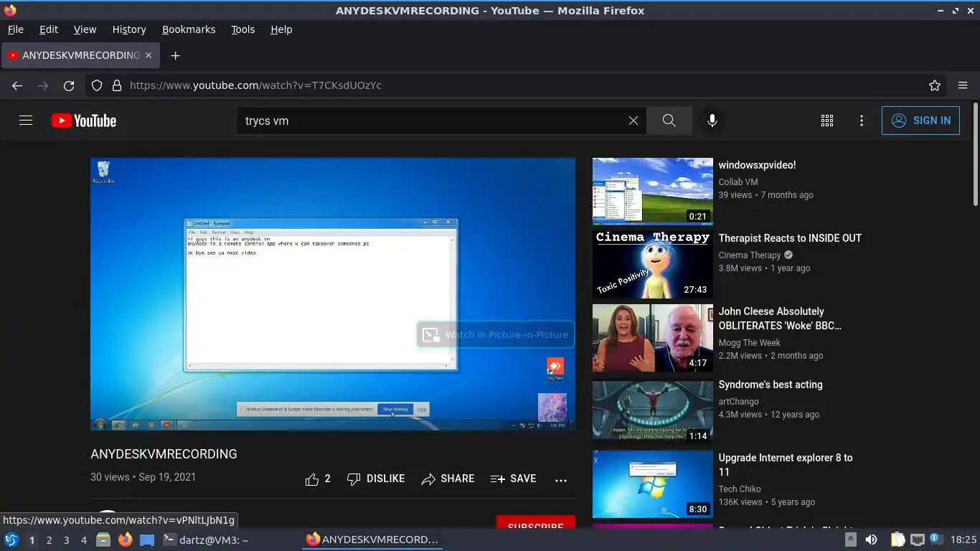Switch to workspace 2
Screen dimensions: 980x551
(49, 540)
